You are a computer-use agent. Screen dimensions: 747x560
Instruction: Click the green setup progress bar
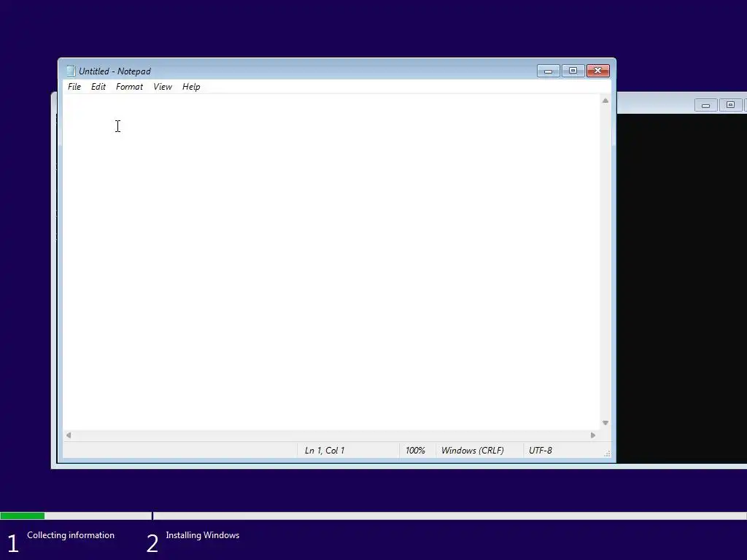(23, 516)
